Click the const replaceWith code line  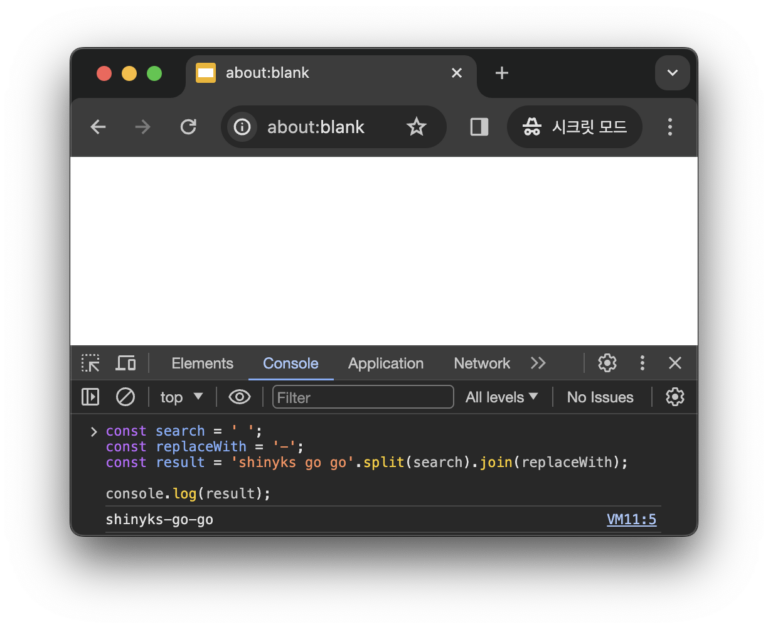click(205, 447)
